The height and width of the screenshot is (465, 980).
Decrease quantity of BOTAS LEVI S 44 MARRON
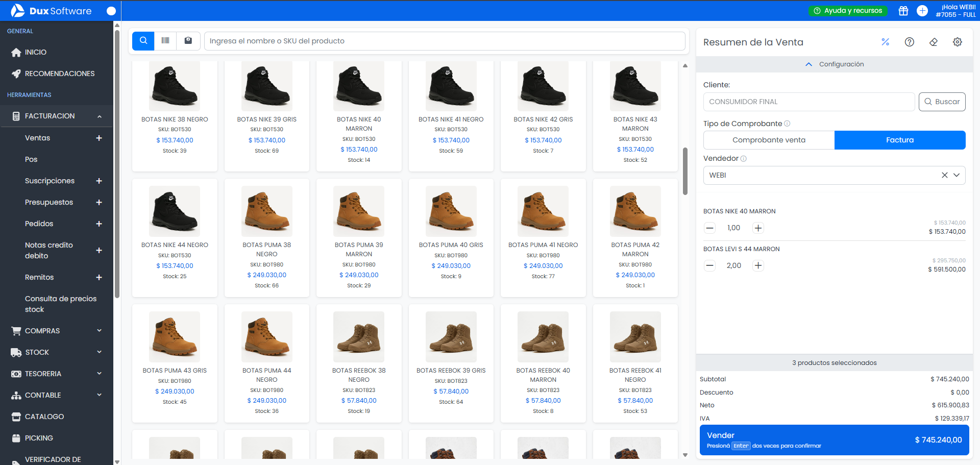point(709,265)
